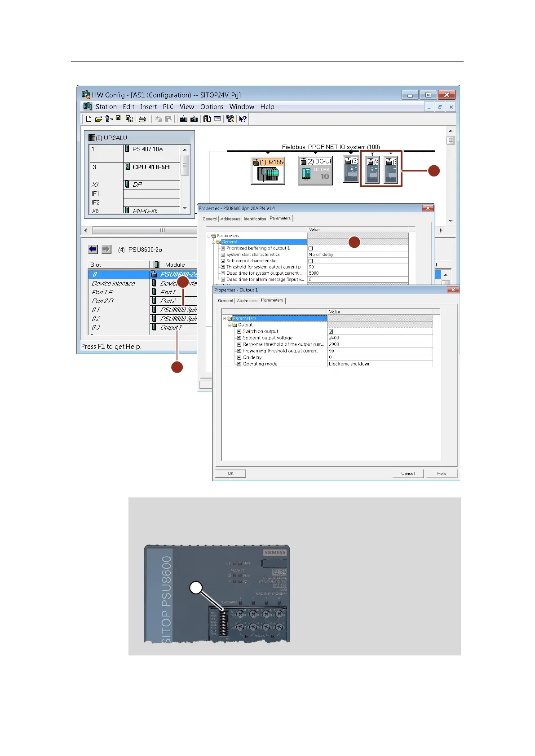Click On delay parameter row in Output 1
535x756 pixels.
pos(327,357)
